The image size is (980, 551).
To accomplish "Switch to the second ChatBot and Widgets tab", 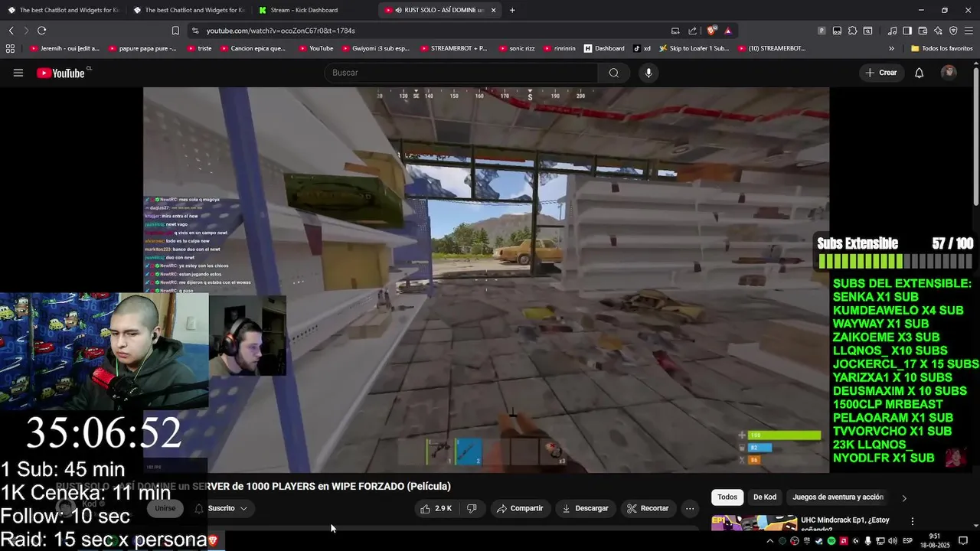I will [x=188, y=10].
